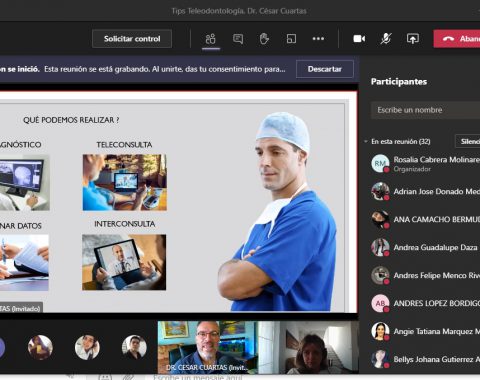
Task: Click the 'Escribe un nombre' search field
Action: (x=425, y=110)
